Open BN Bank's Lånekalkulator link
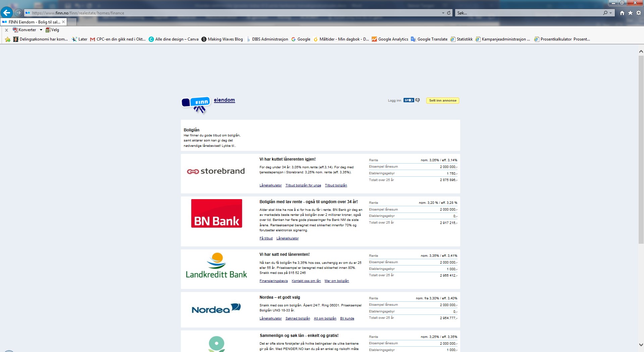Image resolution: width=644 pixels, height=352 pixels. (287, 238)
